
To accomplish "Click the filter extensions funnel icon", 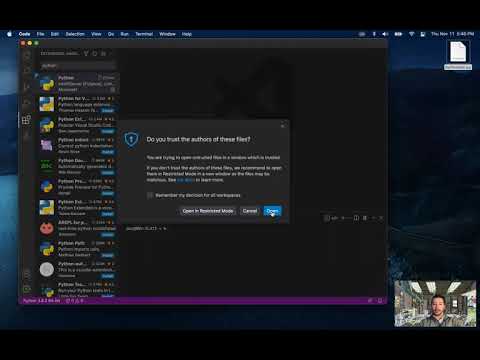I will pyautogui.click(x=86, y=53).
